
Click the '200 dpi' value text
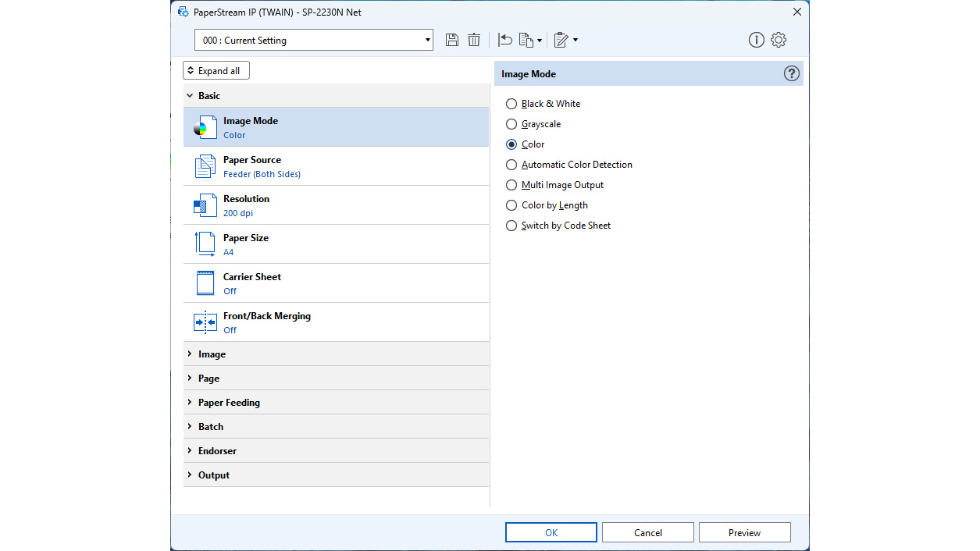(238, 213)
